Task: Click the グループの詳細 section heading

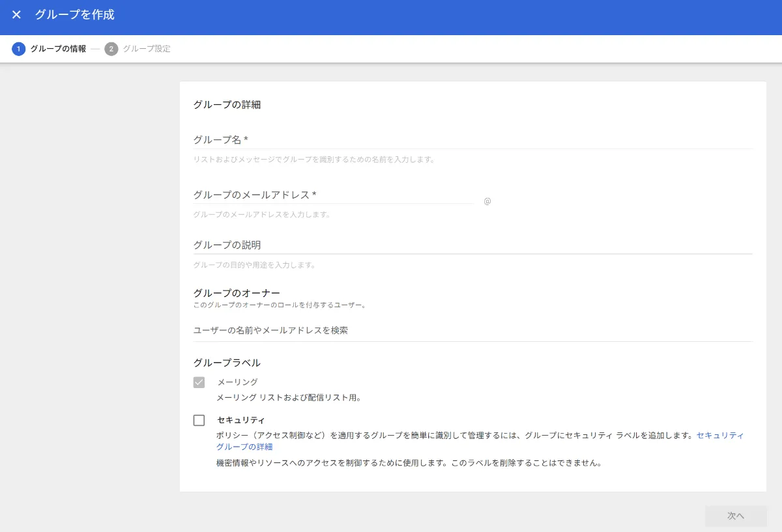Action: pos(225,104)
